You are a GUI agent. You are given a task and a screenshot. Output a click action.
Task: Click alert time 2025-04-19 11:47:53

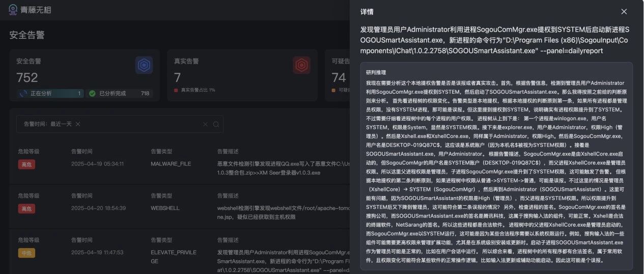pos(97,253)
